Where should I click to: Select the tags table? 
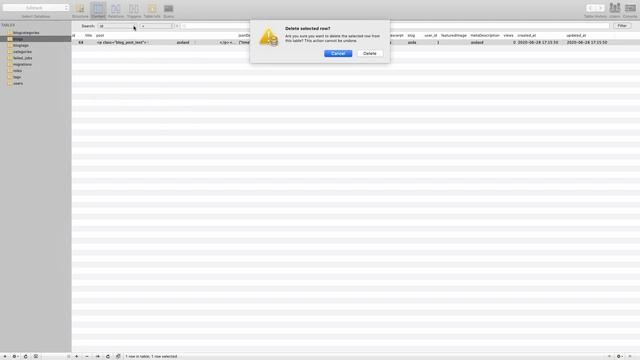pos(17,77)
